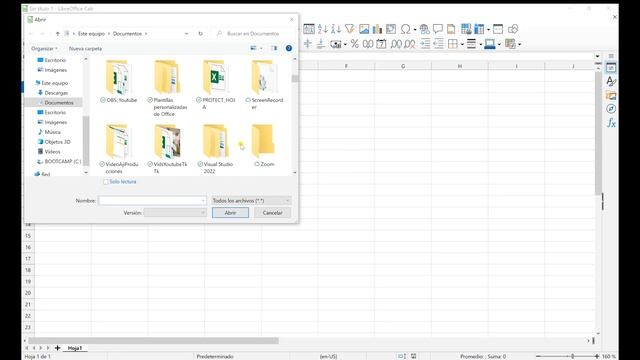Toggle the AutoFilter funnel icon
The height and width of the screenshot is (360, 640).
point(349,29)
